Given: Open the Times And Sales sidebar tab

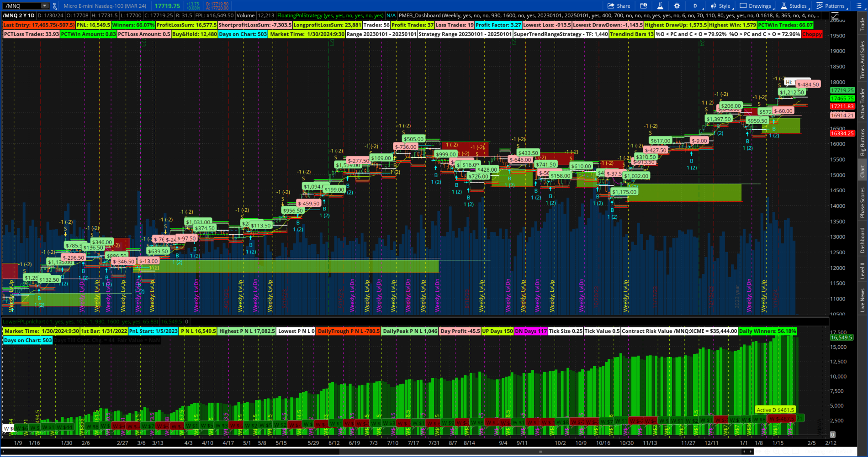Looking at the screenshot, I should click(863, 60).
